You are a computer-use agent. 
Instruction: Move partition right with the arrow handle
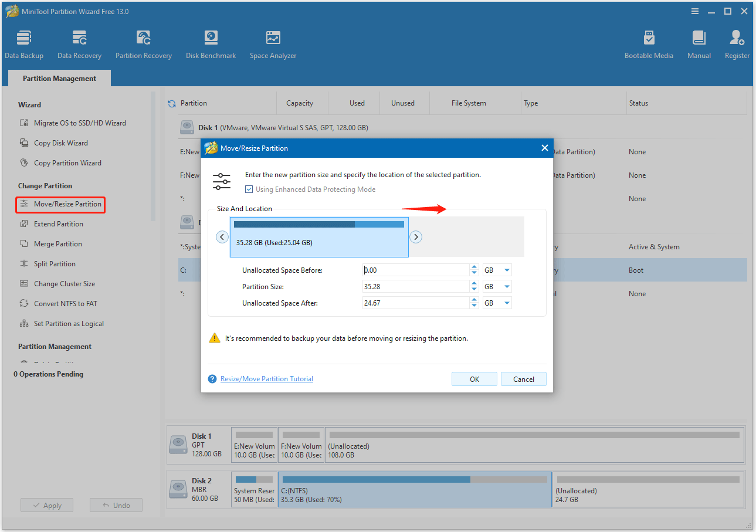[x=416, y=236]
